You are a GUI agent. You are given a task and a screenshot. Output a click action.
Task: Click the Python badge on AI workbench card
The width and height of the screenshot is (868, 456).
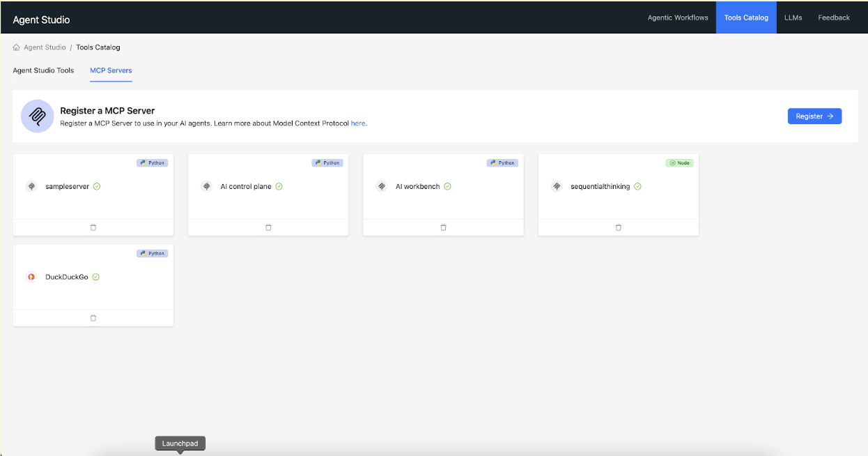pyautogui.click(x=502, y=162)
